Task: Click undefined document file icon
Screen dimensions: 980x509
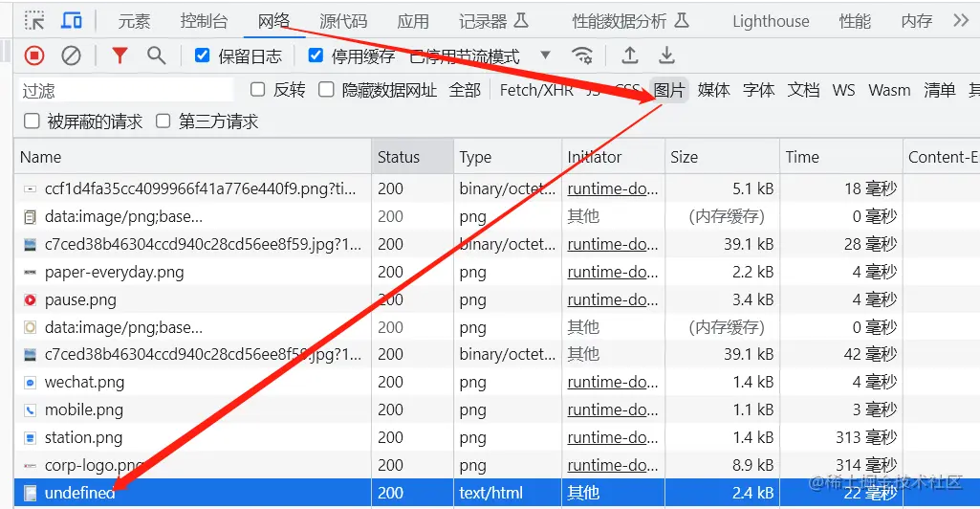Action: point(30,494)
